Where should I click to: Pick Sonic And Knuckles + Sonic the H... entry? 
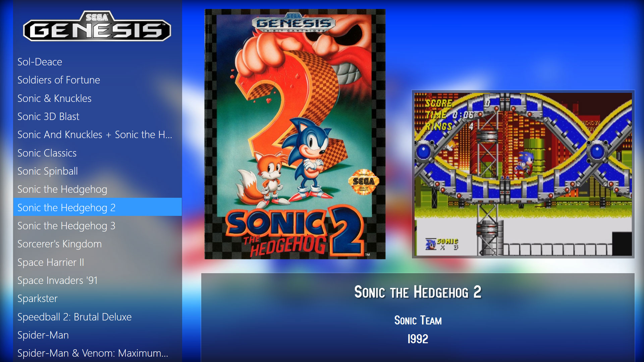(x=97, y=134)
